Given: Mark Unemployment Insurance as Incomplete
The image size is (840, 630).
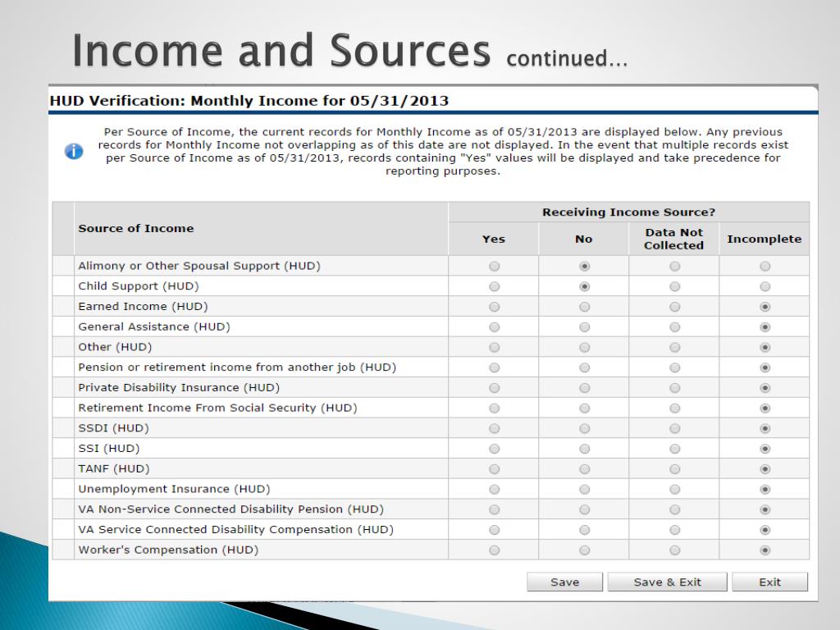Looking at the screenshot, I should pos(765,490).
